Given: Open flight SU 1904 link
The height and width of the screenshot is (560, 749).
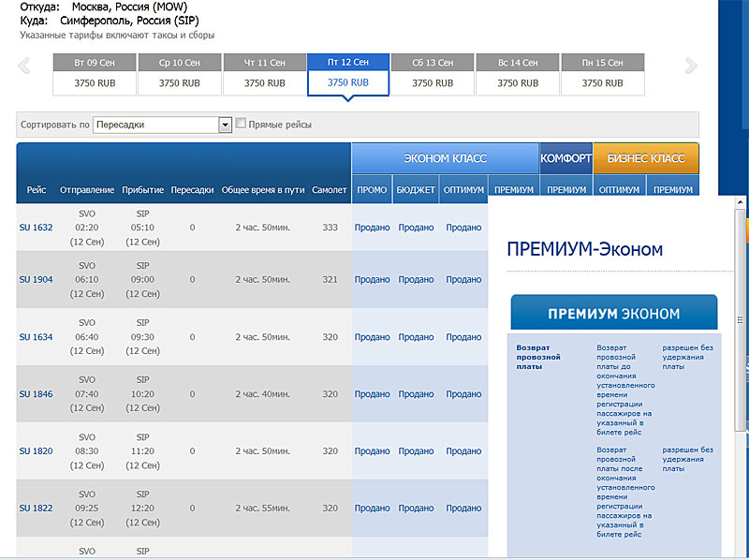Looking at the screenshot, I should [36, 279].
